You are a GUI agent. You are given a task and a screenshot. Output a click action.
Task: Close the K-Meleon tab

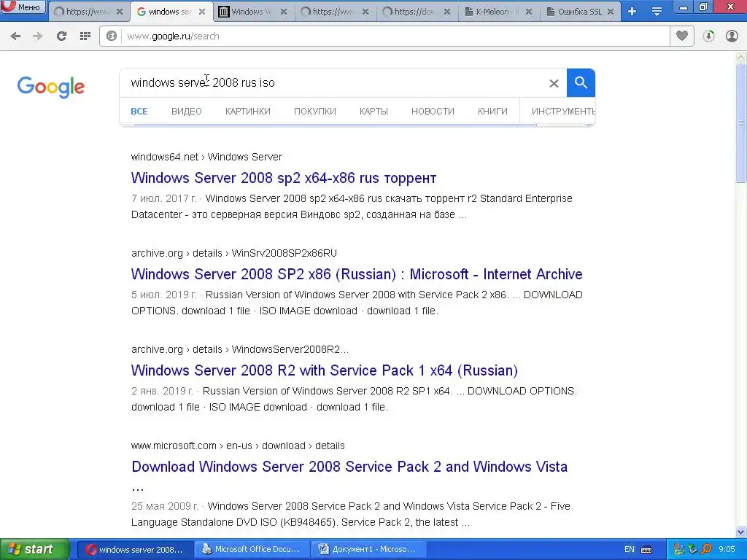pyautogui.click(x=529, y=12)
